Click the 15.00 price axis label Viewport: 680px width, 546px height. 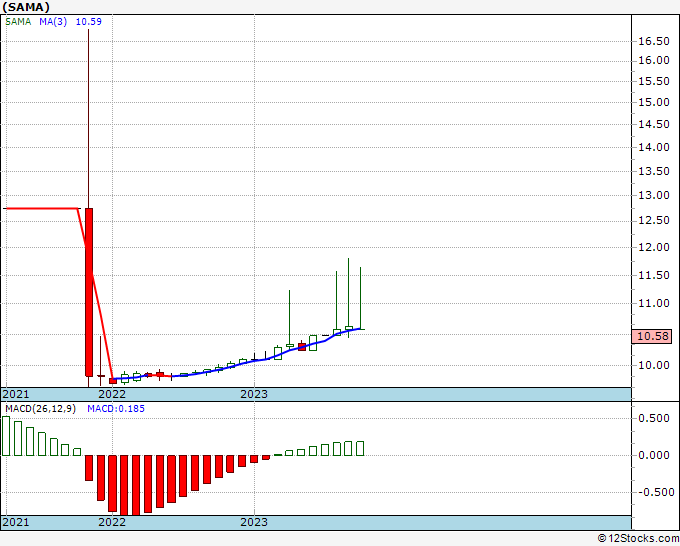coord(654,102)
